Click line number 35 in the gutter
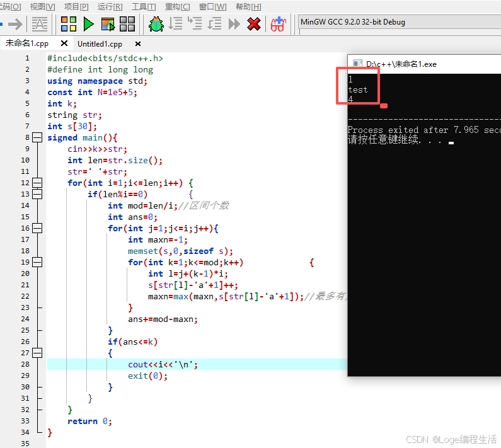This screenshot has width=501, height=448. click(25, 444)
